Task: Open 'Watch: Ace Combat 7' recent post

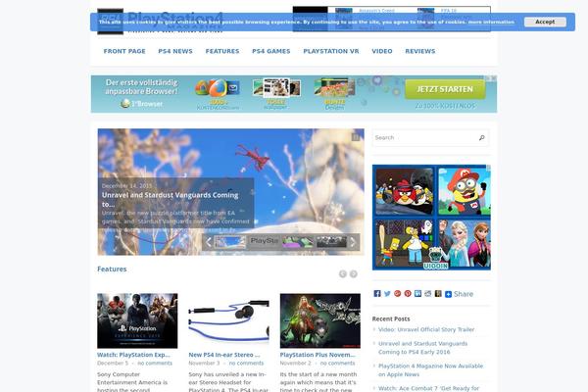Action: click(428, 388)
